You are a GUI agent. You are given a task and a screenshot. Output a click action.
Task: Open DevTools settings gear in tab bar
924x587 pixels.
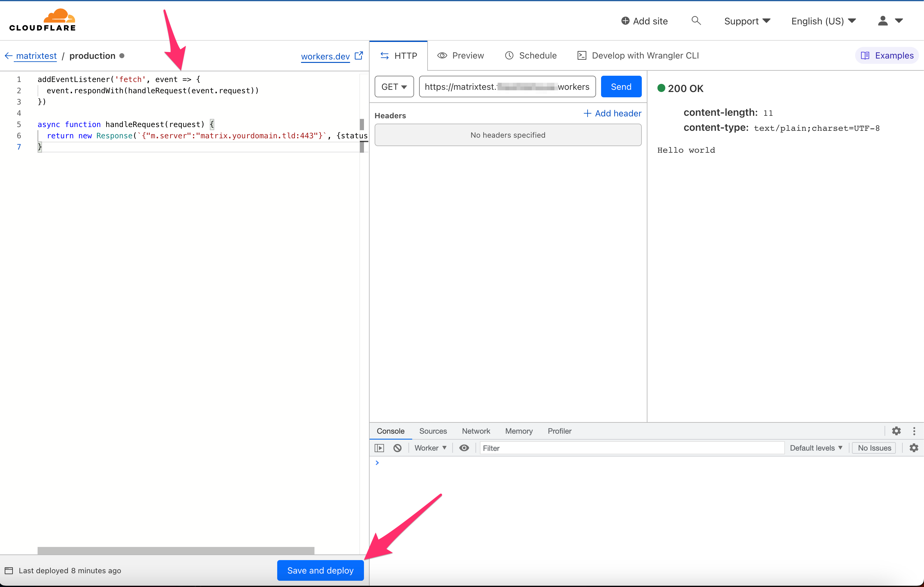tap(896, 431)
